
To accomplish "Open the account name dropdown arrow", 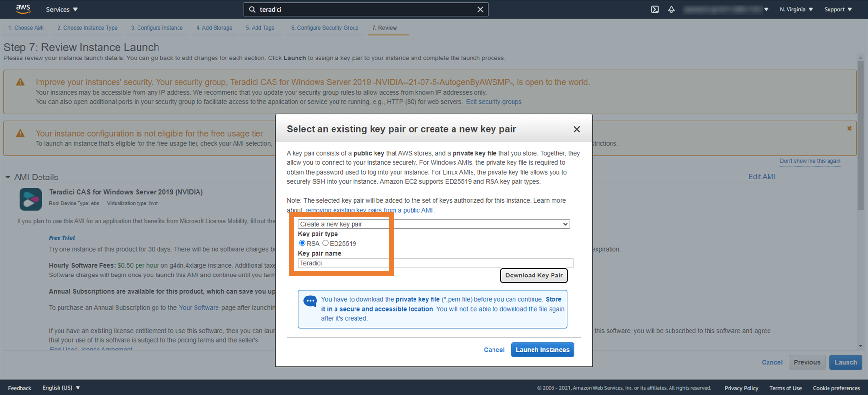I will tap(766, 9).
